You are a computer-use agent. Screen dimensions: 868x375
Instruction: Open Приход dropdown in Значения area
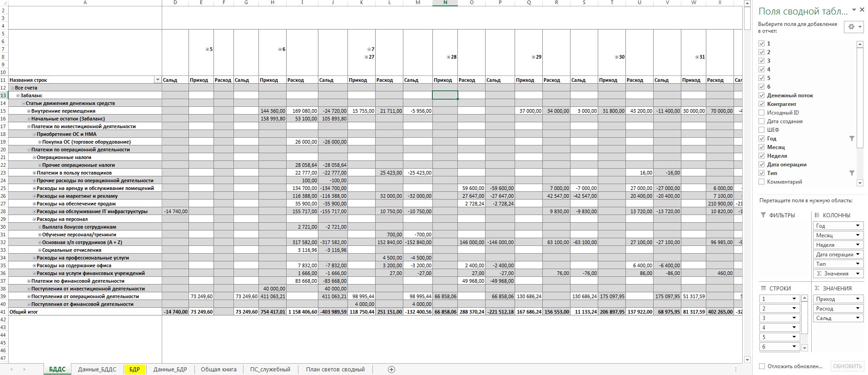pos(858,299)
